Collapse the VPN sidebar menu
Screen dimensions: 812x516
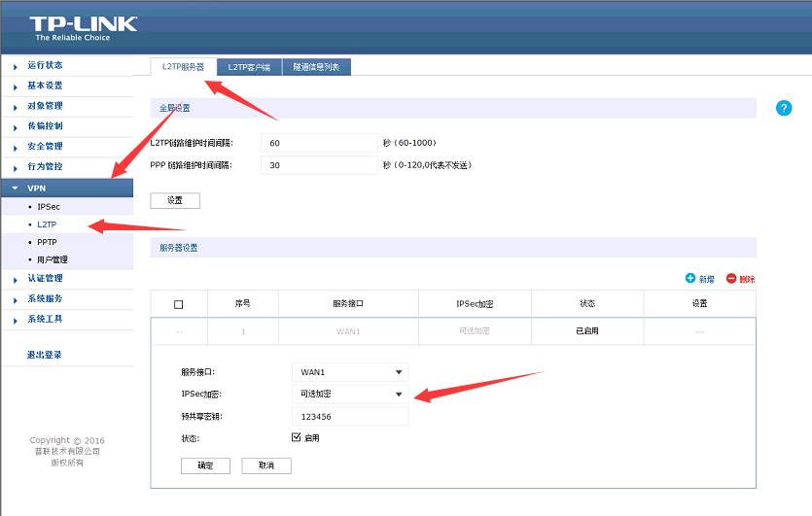point(37,188)
